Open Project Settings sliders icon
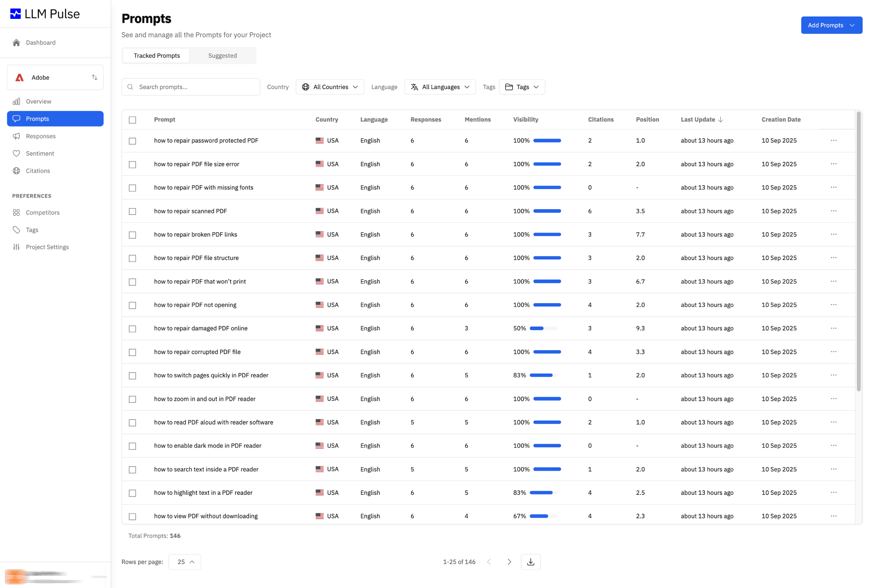 coord(16,247)
